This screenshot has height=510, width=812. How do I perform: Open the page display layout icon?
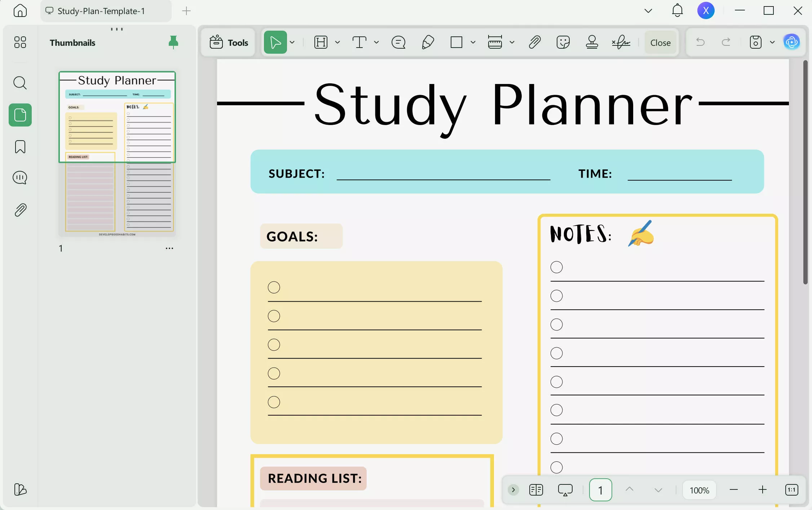(536, 490)
